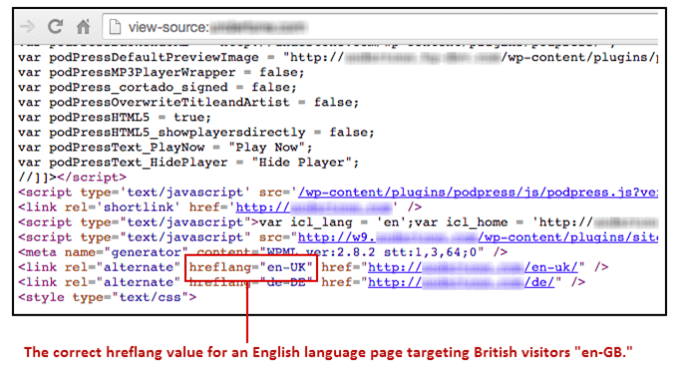Click the podPressText_PlayNow "Play Now" line

coord(165,147)
